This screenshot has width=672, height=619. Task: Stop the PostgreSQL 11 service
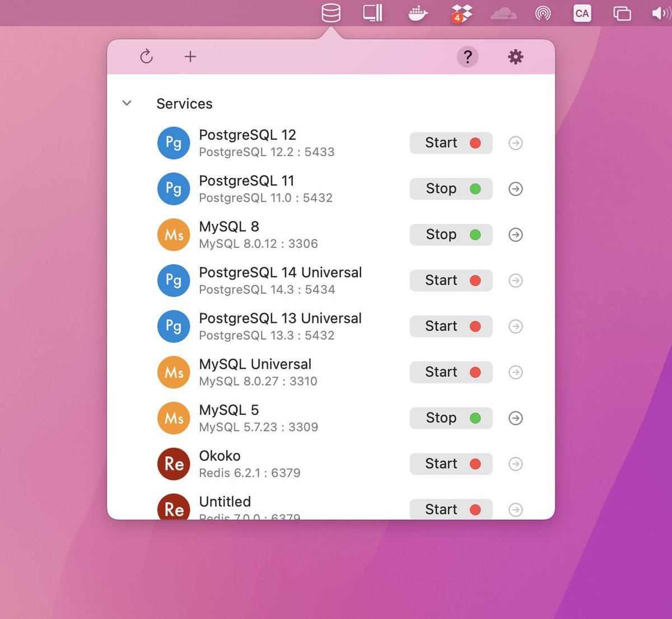click(x=451, y=189)
